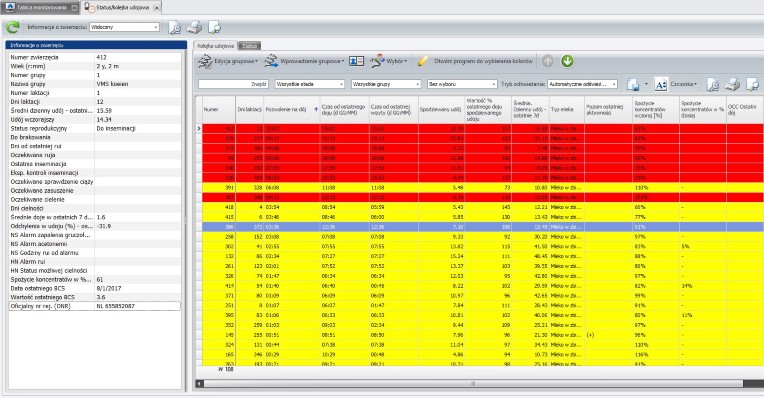Expand the Wszystkie stada dropdown
The image size is (764, 398).
coord(310,84)
